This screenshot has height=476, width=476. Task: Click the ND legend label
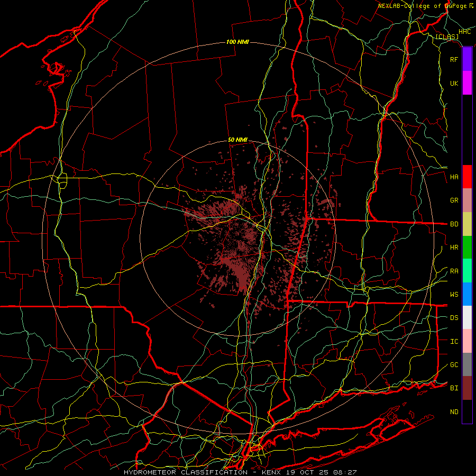(454, 411)
